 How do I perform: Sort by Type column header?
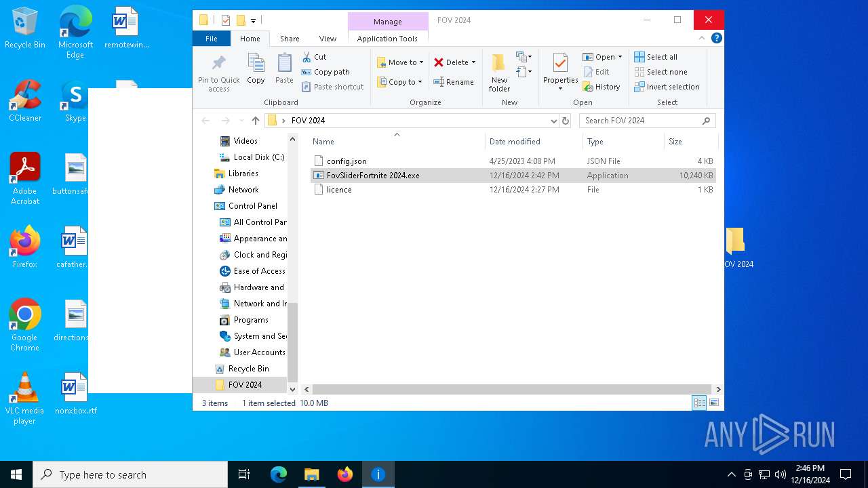(623, 142)
